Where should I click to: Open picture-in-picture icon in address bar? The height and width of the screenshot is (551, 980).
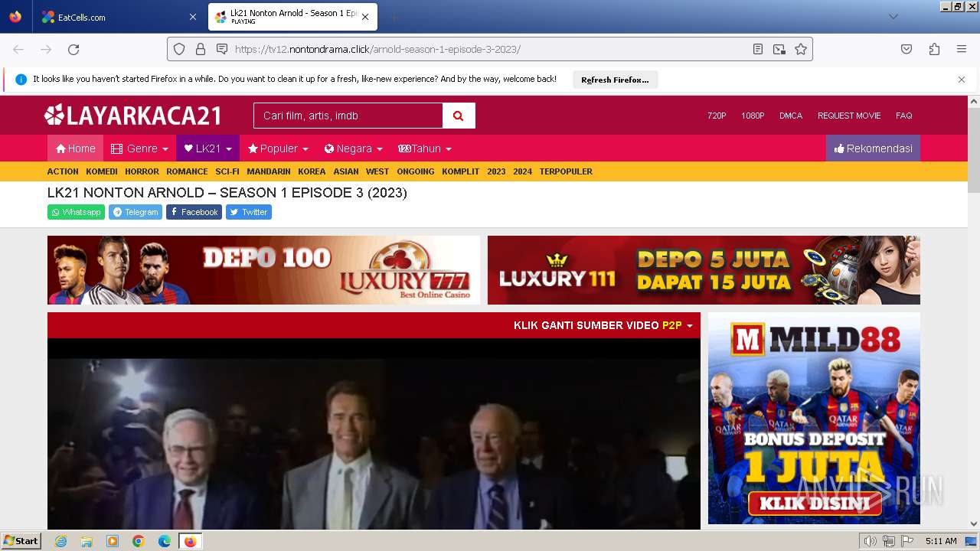coord(779,49)
